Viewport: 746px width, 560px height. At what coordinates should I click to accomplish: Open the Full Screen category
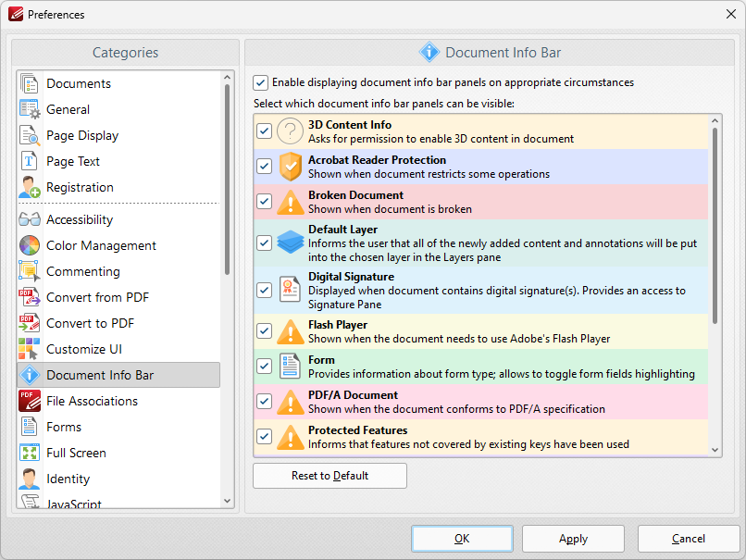[x=118, y=453]
